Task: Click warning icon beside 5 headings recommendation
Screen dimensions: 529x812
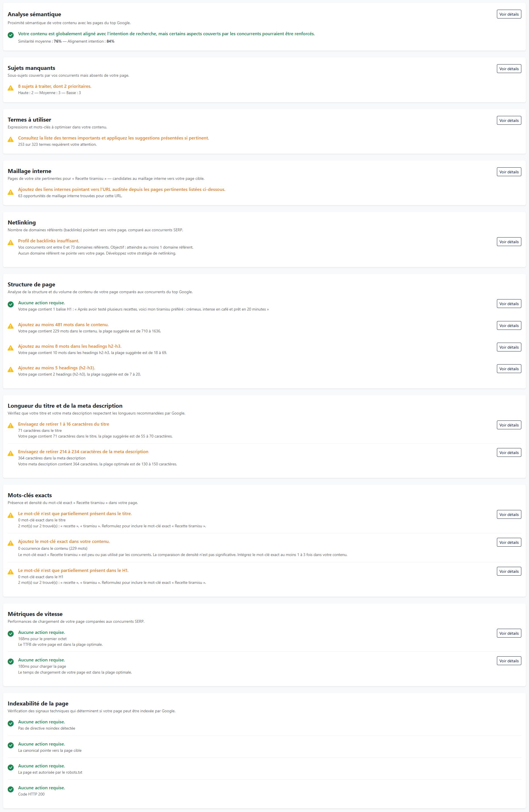Action: [x=11, y=369]
